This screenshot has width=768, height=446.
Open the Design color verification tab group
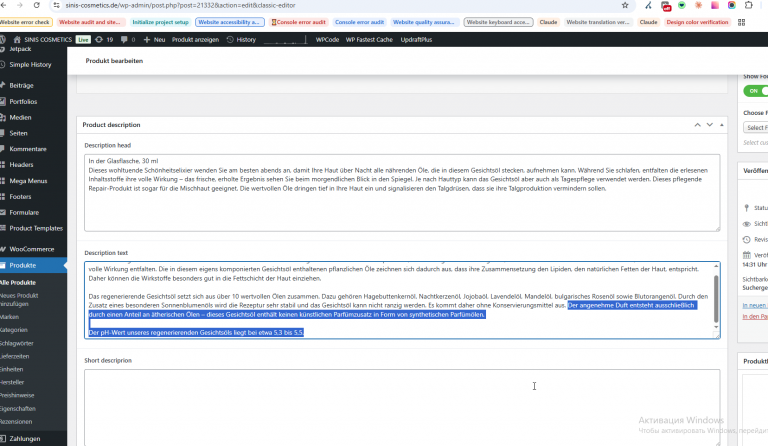697,22
